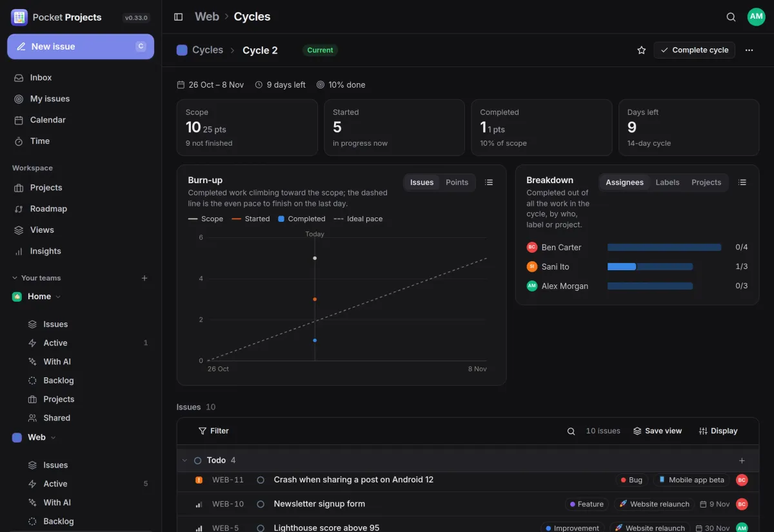Toggle status circle for WEB-11

[261, 480]
